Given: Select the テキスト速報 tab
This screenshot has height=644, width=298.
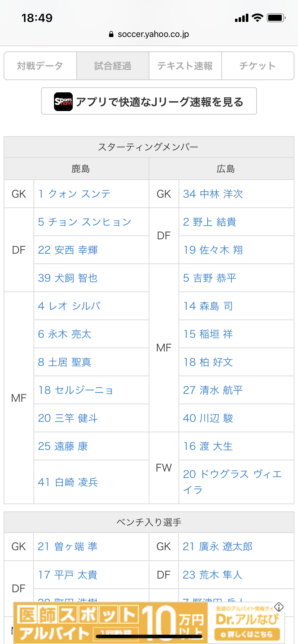Looking at the screenshot, I should click(x=185, y=66).
